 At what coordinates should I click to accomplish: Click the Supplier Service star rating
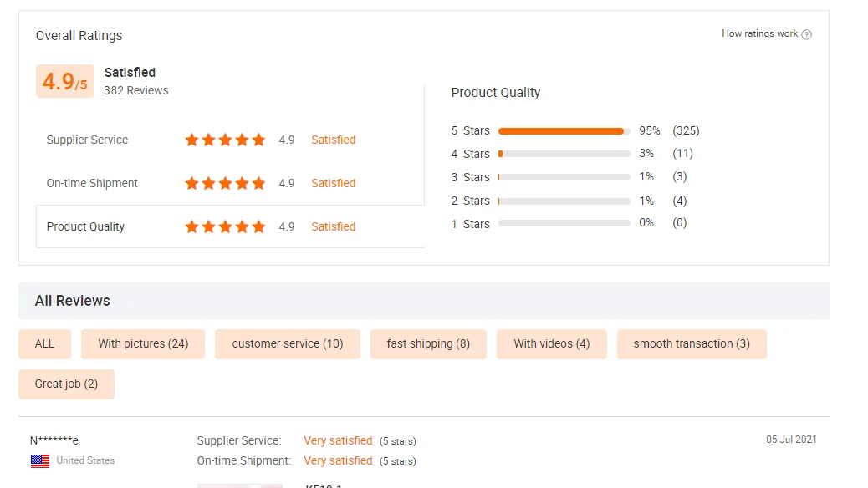click(x=225, y=140)
